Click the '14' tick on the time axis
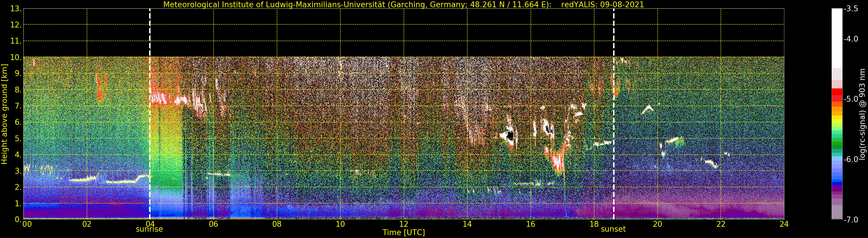Screen dimensions: 868x238 pyautogui.click(x=467, y=224)
